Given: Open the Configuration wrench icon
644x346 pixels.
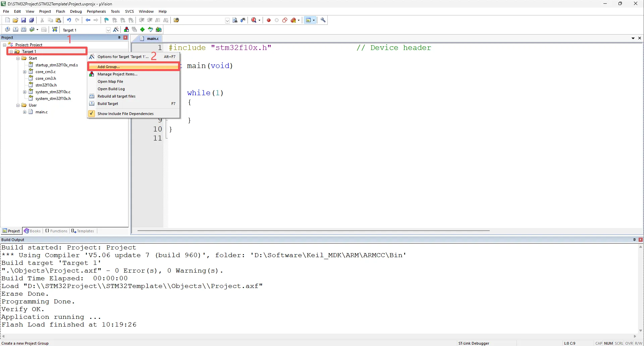Looking at the screenshot, I should click(323, 20).
